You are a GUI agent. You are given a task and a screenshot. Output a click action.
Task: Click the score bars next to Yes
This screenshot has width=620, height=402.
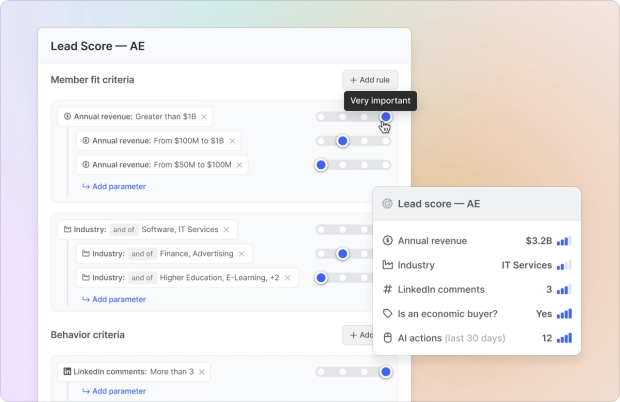tap(564, 314)
